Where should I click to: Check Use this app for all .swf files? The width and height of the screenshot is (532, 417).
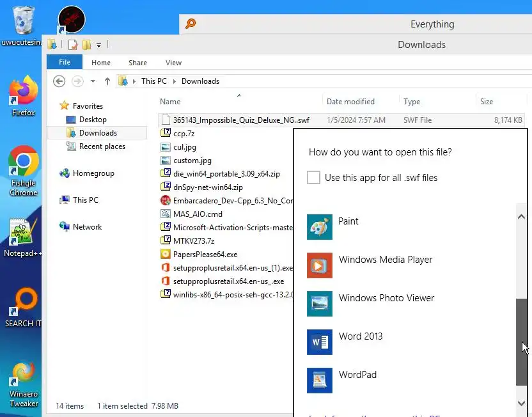click(313, 177)
